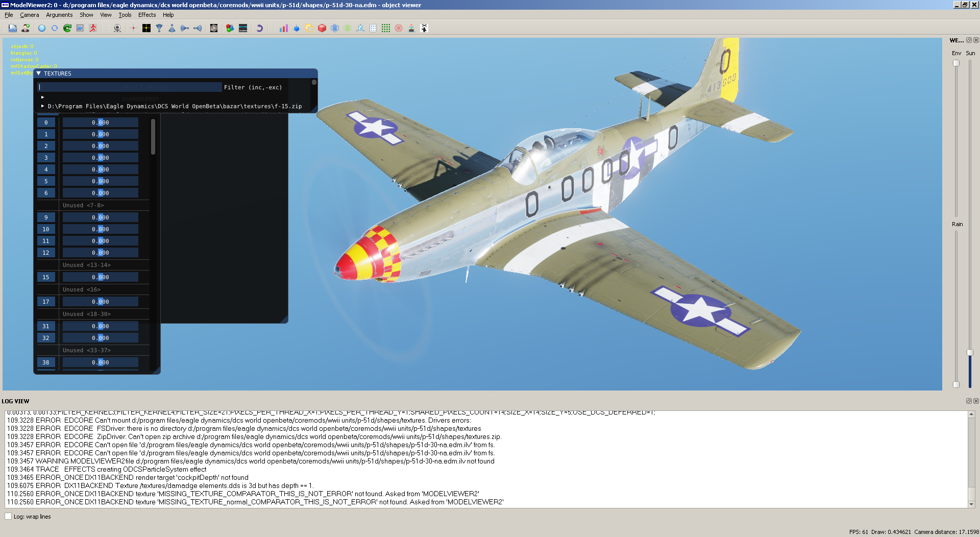Click the Env slider handle
Viewport: 980px width, 537px height.
pyautogui.click(x=956, y=63)
